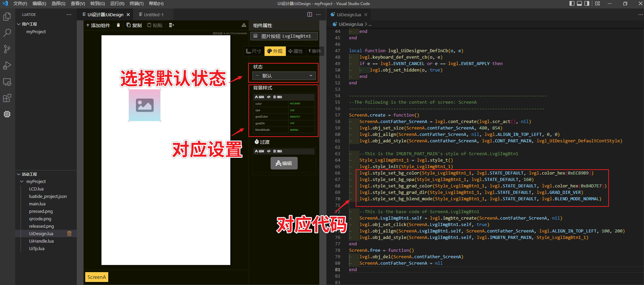
Task: Click background style 编辑 edit icon
Action: (x=259, y=97)
